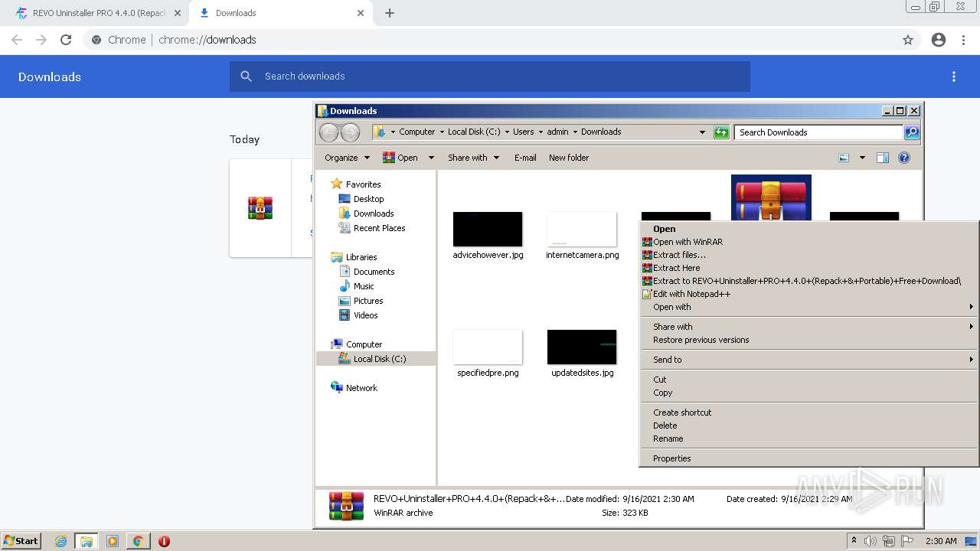Click the Search Downloads box in Explorer
Screen dimensions: 980x551
point(818,132)
